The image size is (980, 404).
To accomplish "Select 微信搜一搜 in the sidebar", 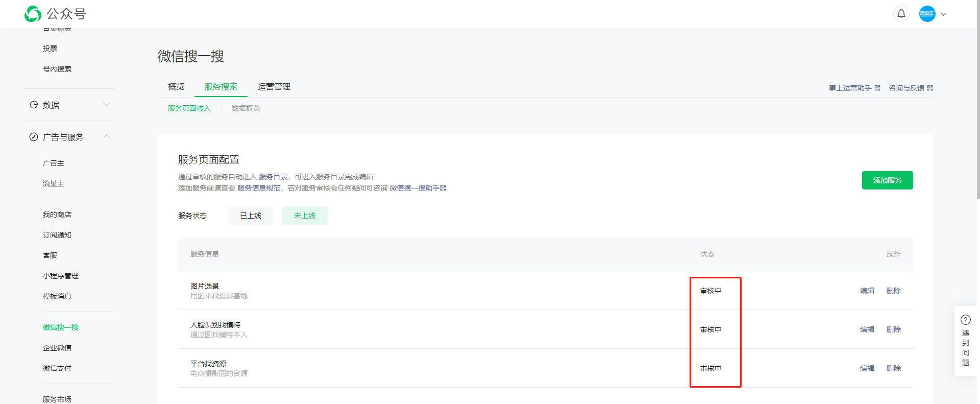I will [61, 327].
